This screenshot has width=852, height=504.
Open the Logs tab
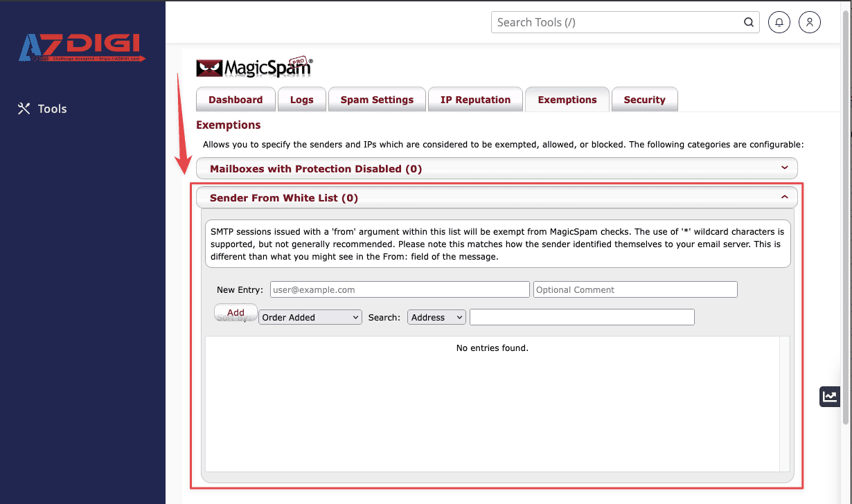pyautogui.click(x=301, y=100)
